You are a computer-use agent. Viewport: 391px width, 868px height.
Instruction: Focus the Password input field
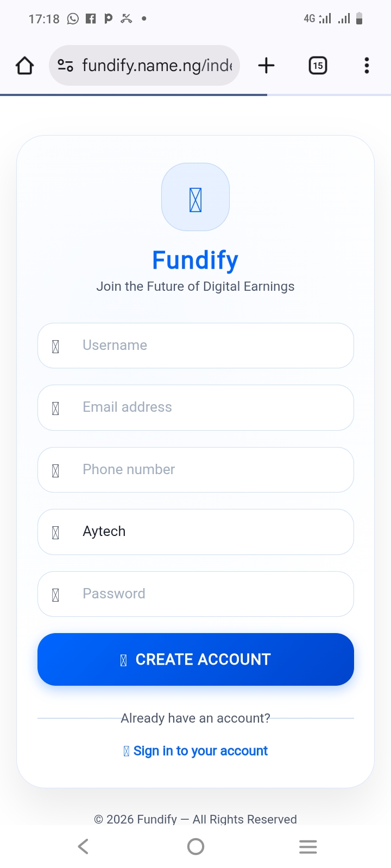click(212, 594)
